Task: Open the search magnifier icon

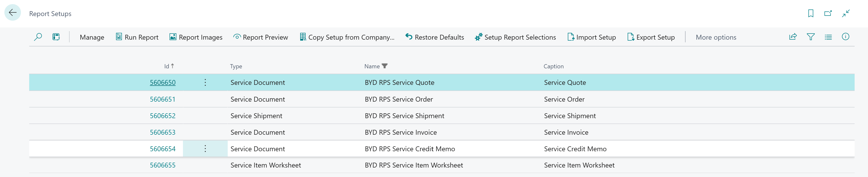Action: pyautogui.click(x=38, y=37)
